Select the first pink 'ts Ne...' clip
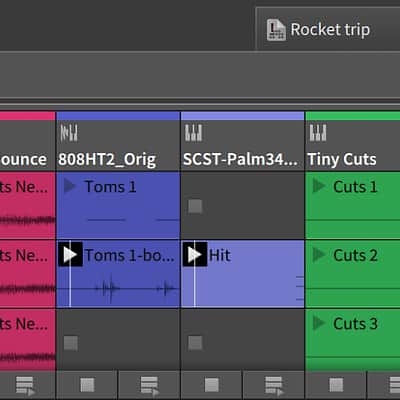 27,205
